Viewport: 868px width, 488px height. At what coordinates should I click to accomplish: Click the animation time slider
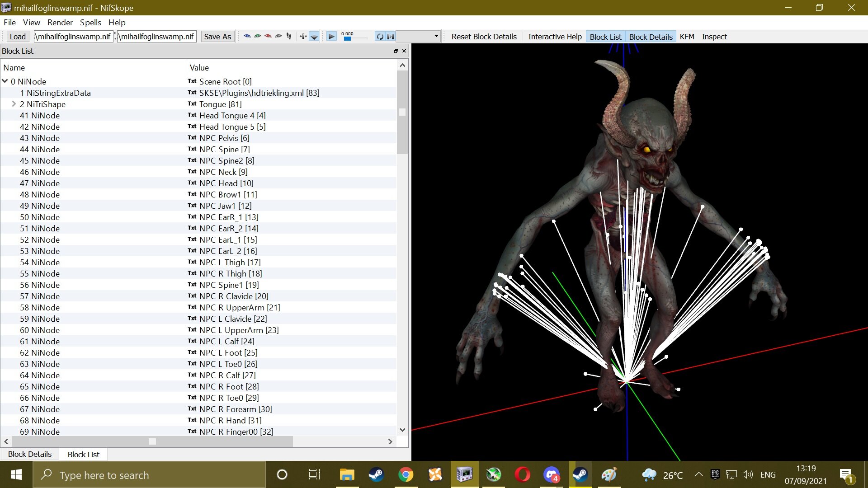[354, 39]
